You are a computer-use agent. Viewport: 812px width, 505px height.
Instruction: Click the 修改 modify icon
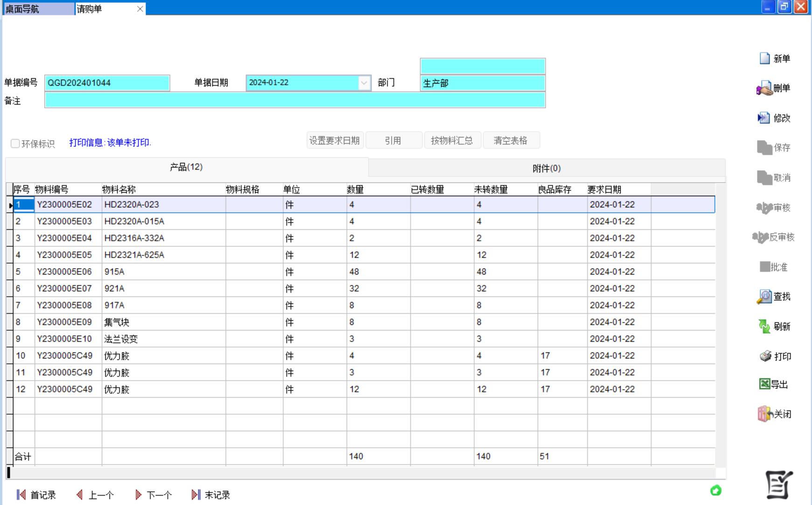763,118
